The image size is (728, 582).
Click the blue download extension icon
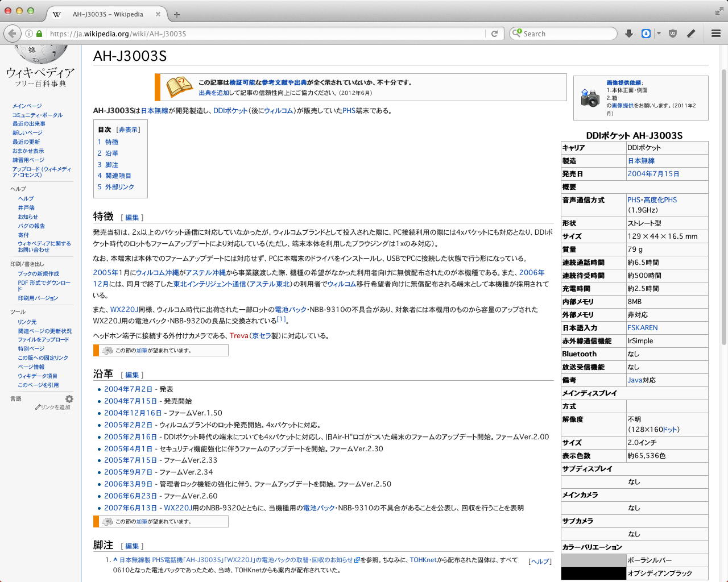tap(646, 34)
